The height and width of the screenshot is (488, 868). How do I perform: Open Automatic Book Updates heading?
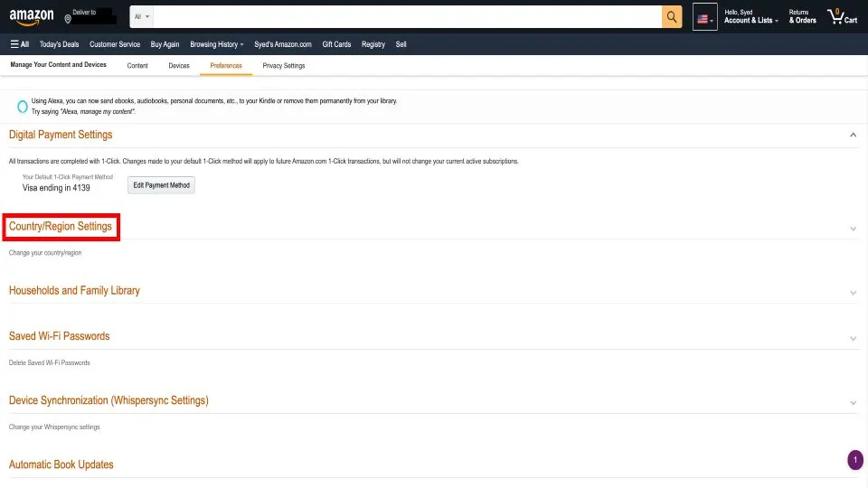(61, 465)
